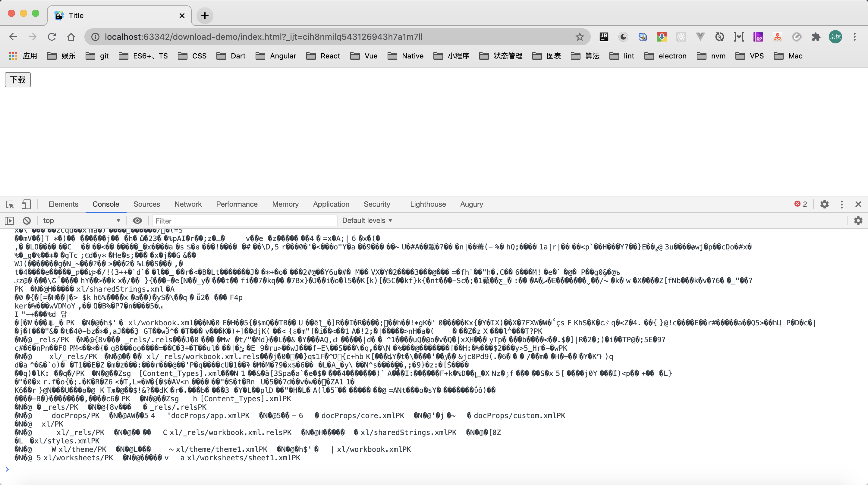Click the red error count badge
The width and height of the screenshot is (868, 485).
pos(800,204)
